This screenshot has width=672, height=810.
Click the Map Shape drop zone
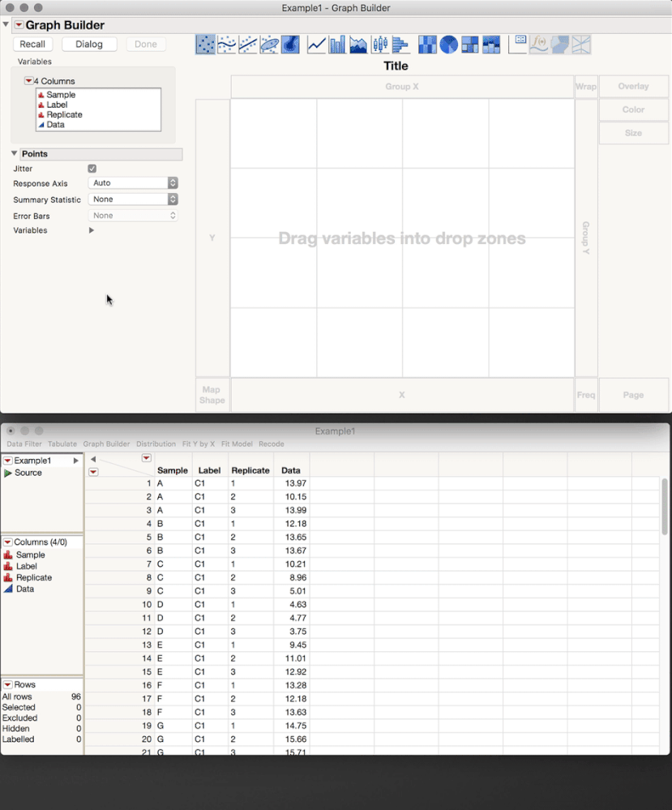click(x=212, y=395)
